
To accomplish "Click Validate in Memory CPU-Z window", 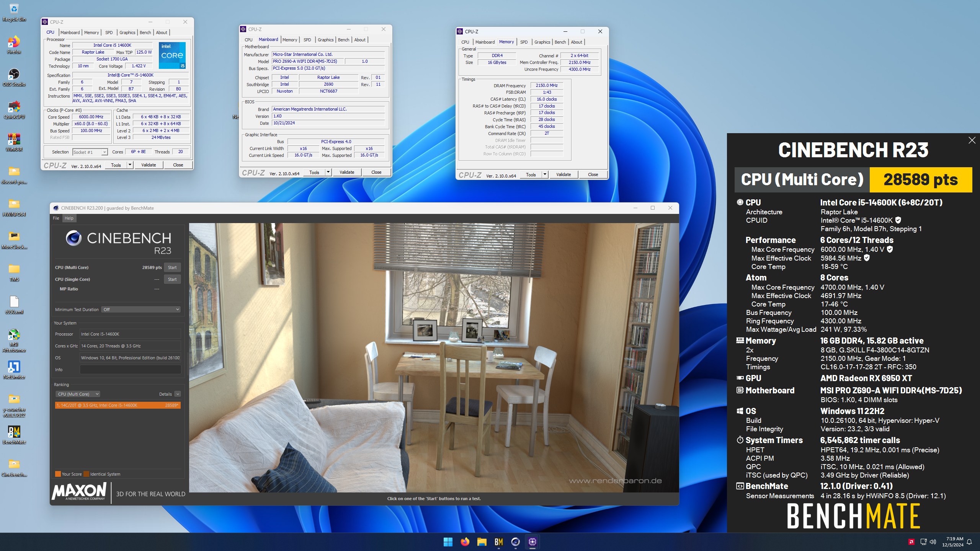I will [563, 174].
